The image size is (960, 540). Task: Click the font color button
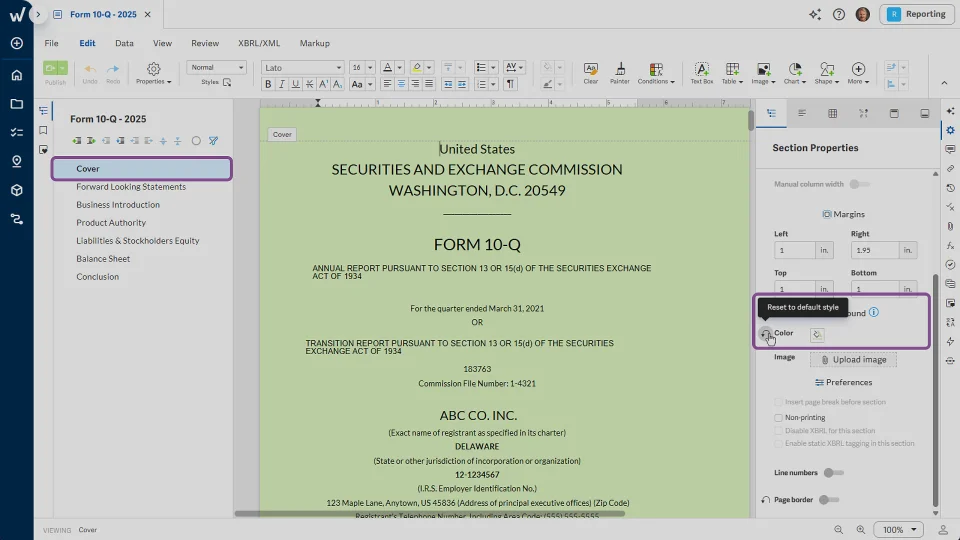387,67
